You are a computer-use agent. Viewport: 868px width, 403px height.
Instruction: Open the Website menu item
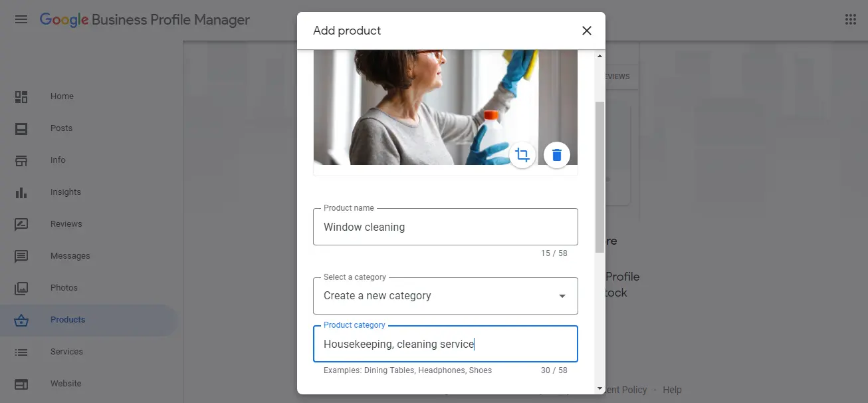66,384
